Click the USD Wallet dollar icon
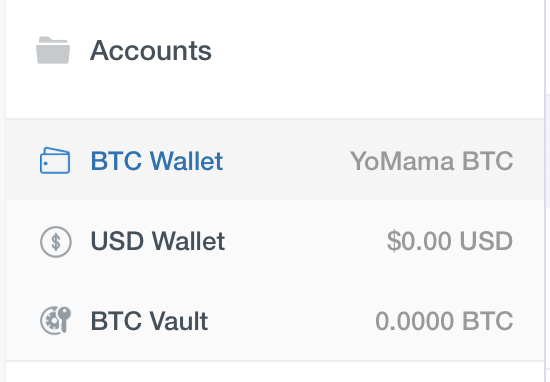Screen dimensions: 550x382 [x=56, y=242]
